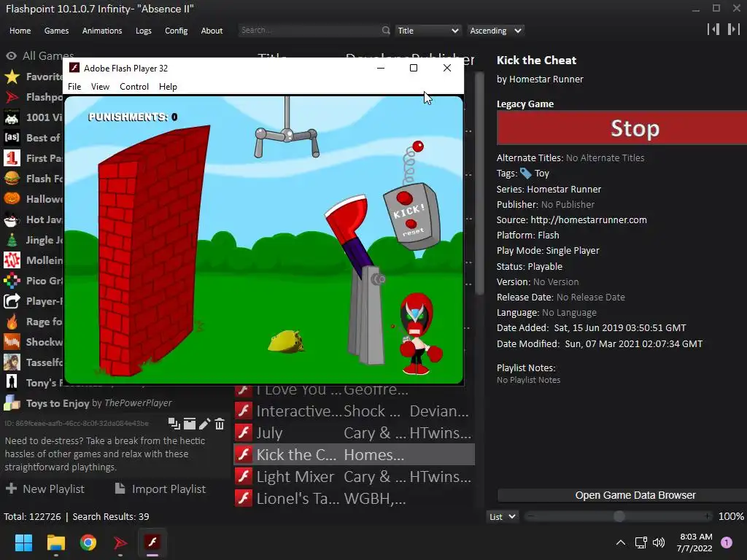
Task: Select the Shockw playlist icon
Action: click(12, 342)
